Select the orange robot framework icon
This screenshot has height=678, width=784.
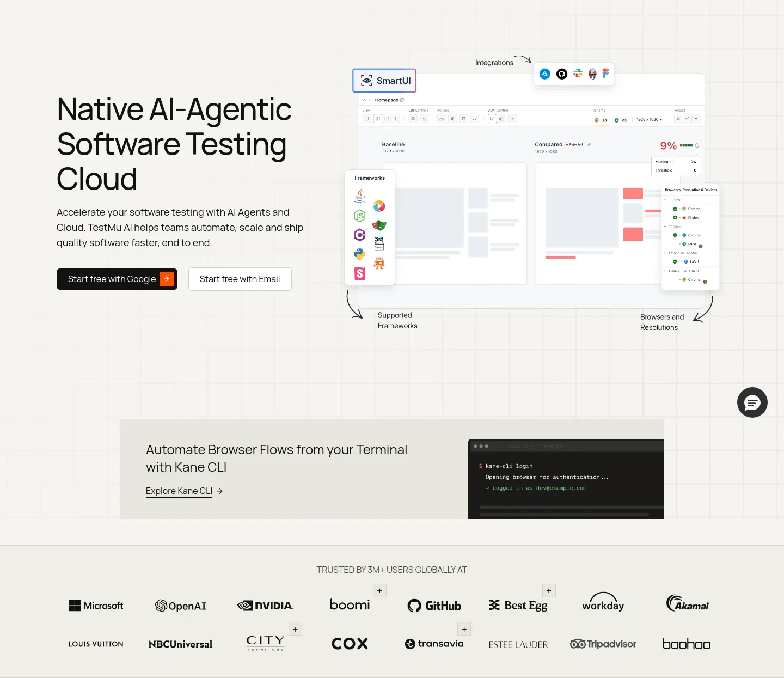[379, 263]
